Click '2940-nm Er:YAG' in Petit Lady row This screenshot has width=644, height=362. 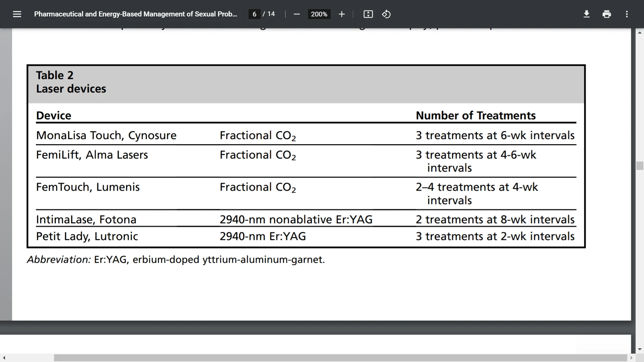pos(263,236)
